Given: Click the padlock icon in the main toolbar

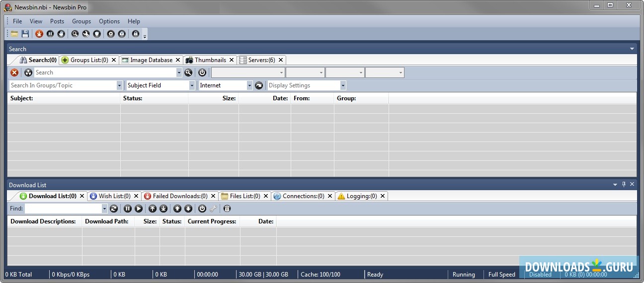Looking at the screenshot, I should [136, 34].
